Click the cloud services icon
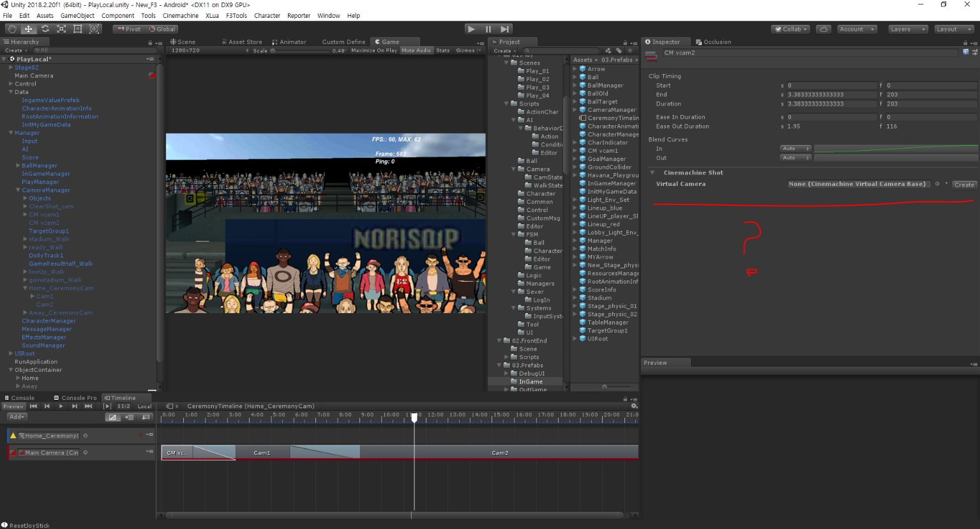This screenshot has width=980, height=529. [x=824, y=29]
